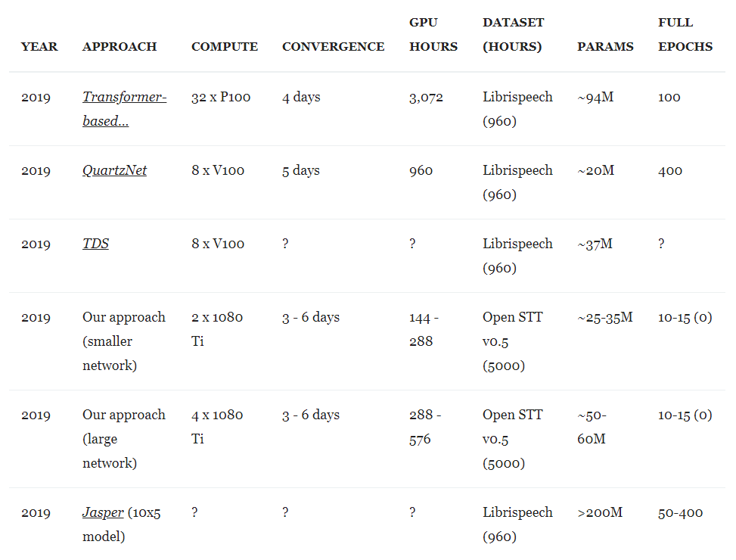Click the 50-400 full epochs cell

pyautogui.click(x=680, y=512)
